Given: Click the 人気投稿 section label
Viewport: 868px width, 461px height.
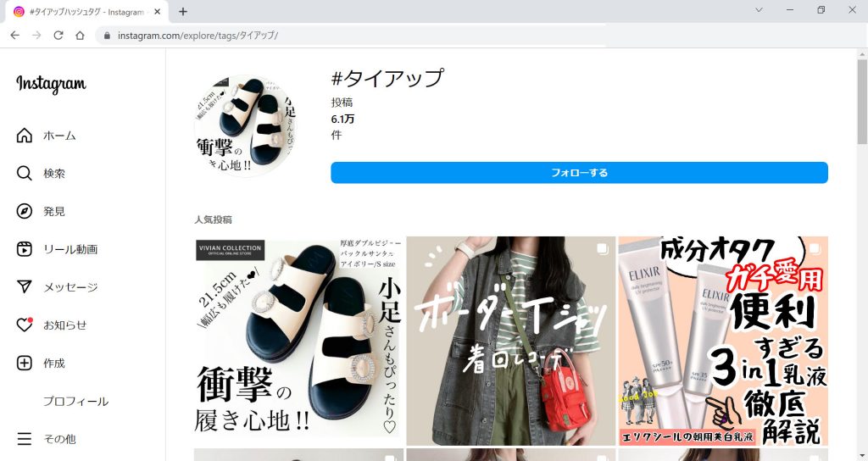Looking at the screenshot, I should click(x=213, y=219).
